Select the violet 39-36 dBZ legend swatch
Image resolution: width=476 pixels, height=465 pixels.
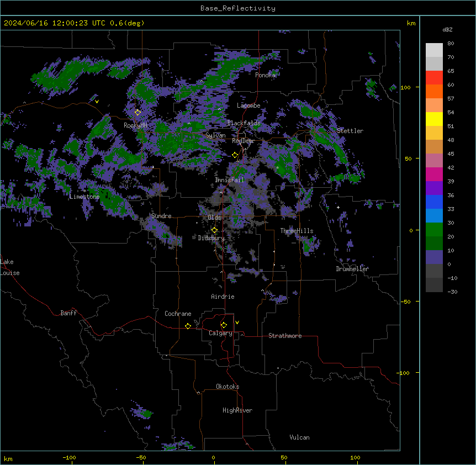pos(434,188)
